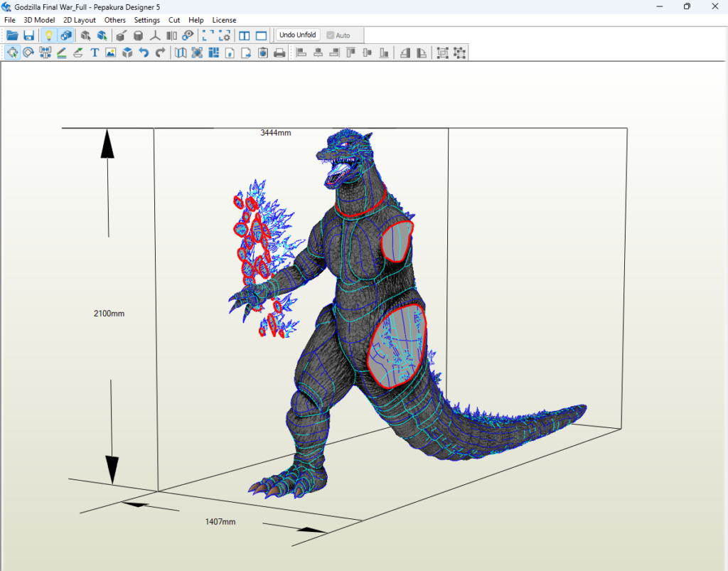Open the 3D Model menu
This screenshot has width=728, height=571.
(39, 20)
